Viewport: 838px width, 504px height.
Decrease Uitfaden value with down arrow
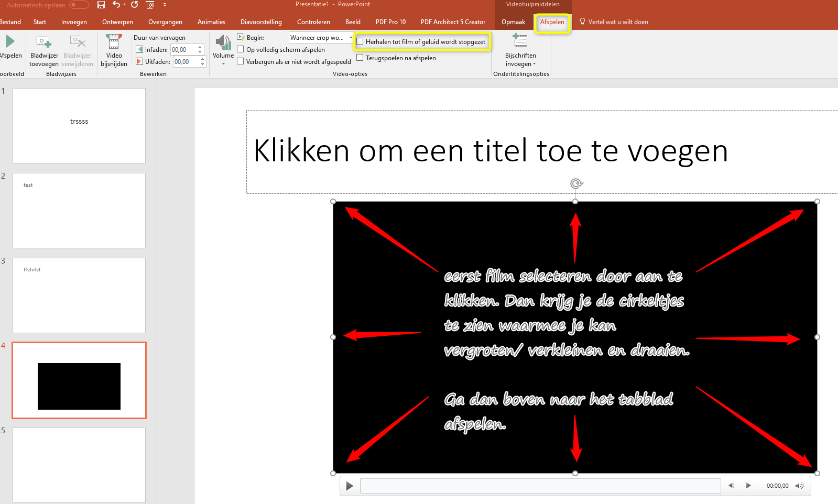click(x=203, y=64)
